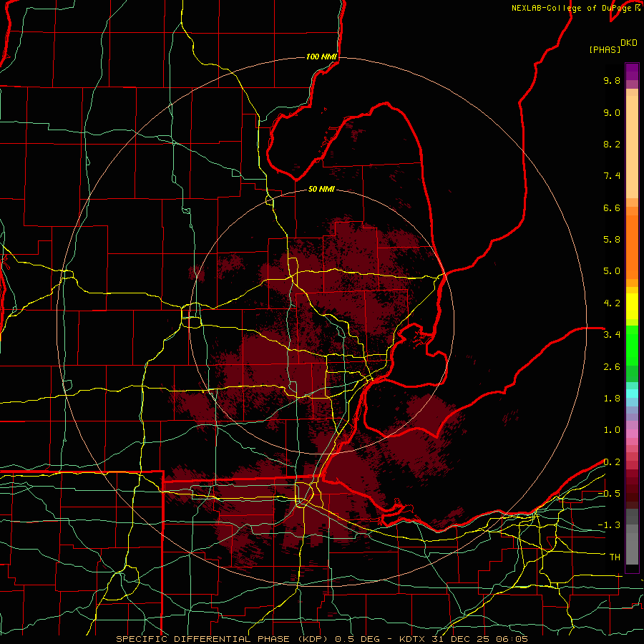Click the 5.0 scale label

pyautogui.click(x=612, y=271)
